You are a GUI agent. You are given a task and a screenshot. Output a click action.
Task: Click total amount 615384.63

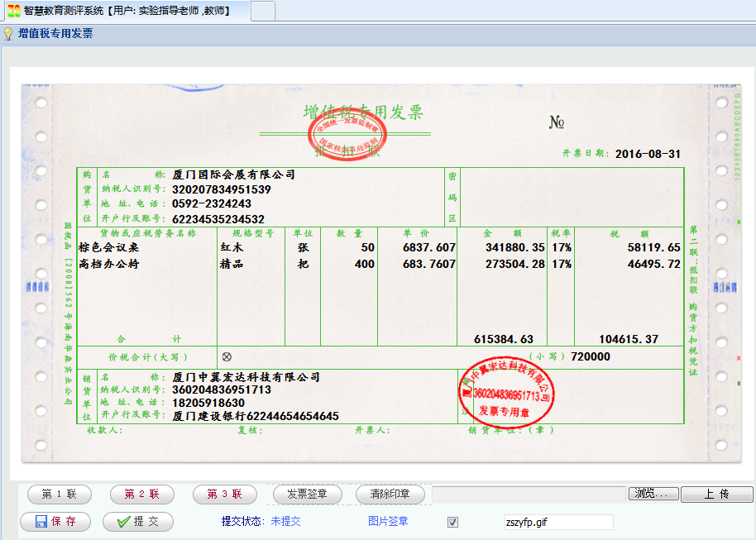[x=504, y=339]
